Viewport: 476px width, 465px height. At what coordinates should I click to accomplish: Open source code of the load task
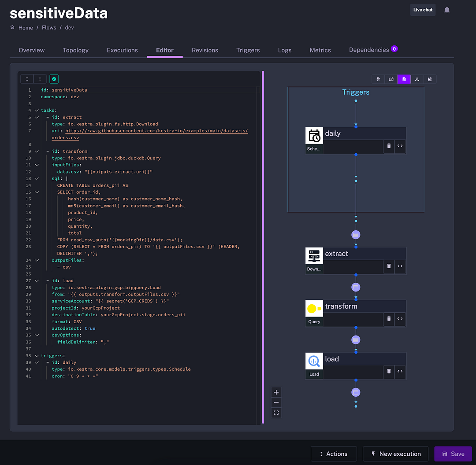[400, 371]
